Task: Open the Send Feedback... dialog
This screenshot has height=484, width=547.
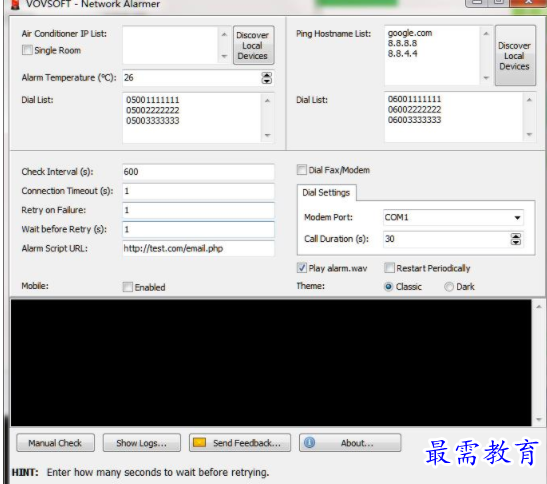Action: click(240, 443)
